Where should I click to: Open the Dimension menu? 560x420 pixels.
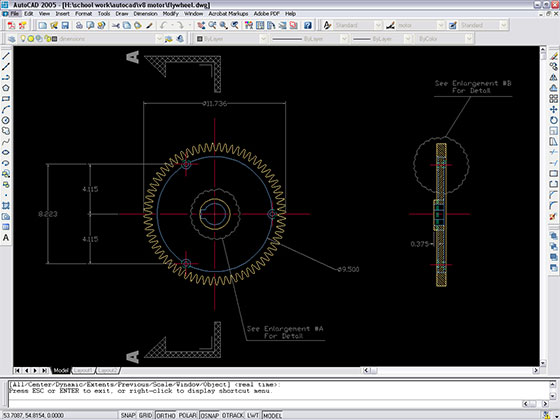pyautogui.click(x=145, y=14)
